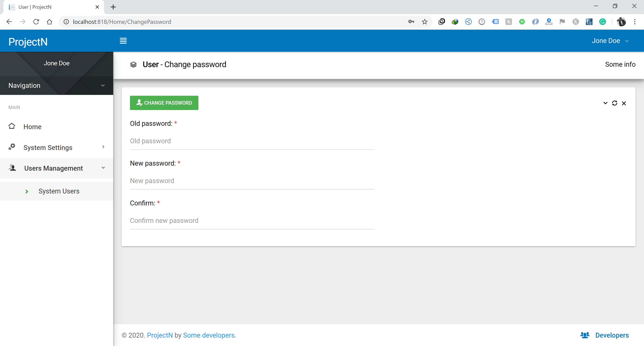Reload the browser page
The height and width of the screenshot is (346, 644).
point(36,22)
